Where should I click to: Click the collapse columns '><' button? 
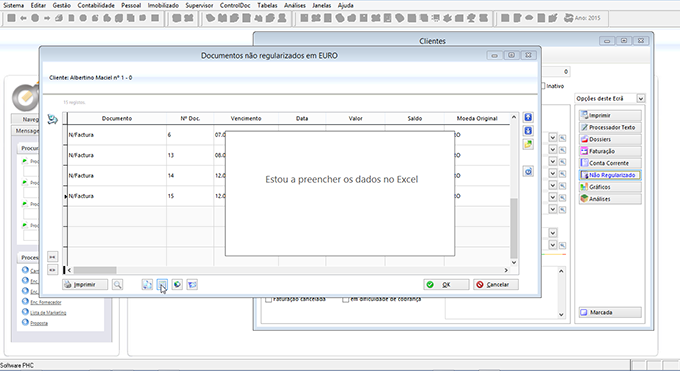pyautogui.click(x=52, y=257)
